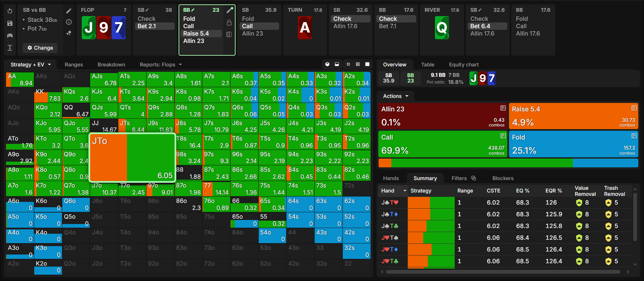
Task: Click the three-dots icon below the info icon
Action: click(x=69, y=33)
